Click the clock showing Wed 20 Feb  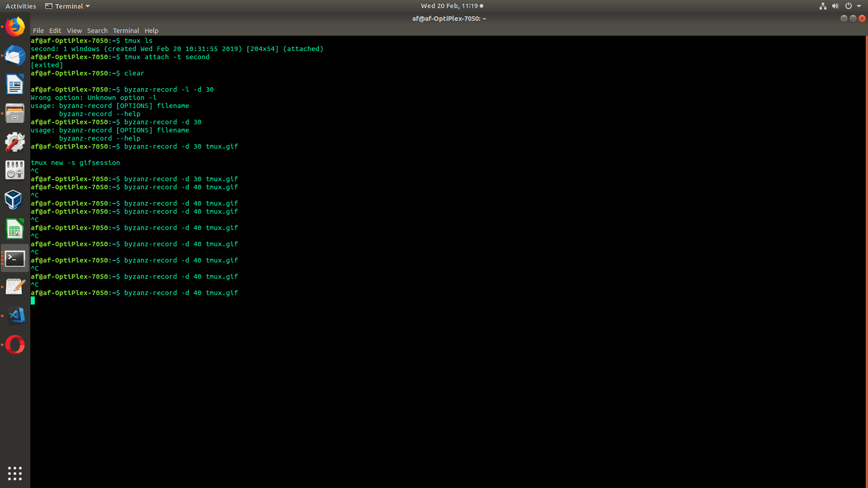pos(451,6)
